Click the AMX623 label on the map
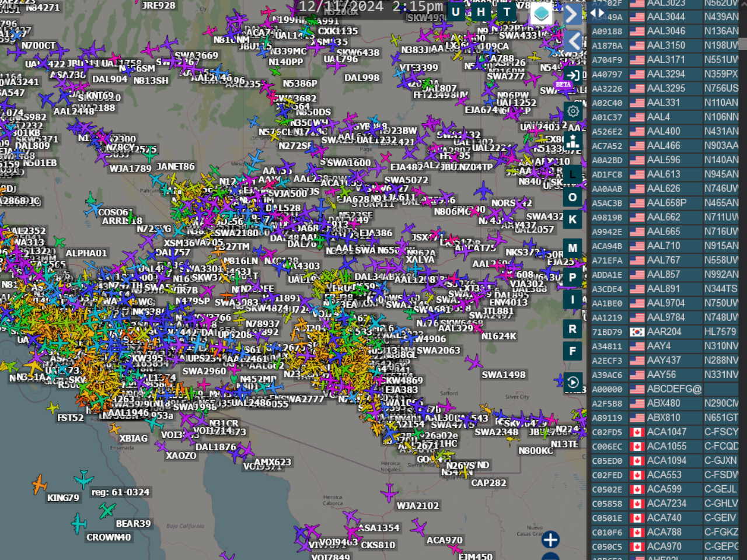 tap(273, 462)
